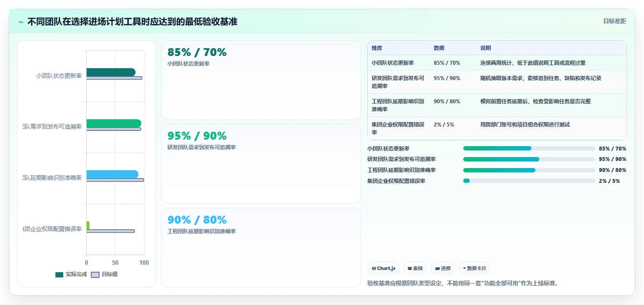Click the small lime 权限配置错误率 chart bar

88,225
